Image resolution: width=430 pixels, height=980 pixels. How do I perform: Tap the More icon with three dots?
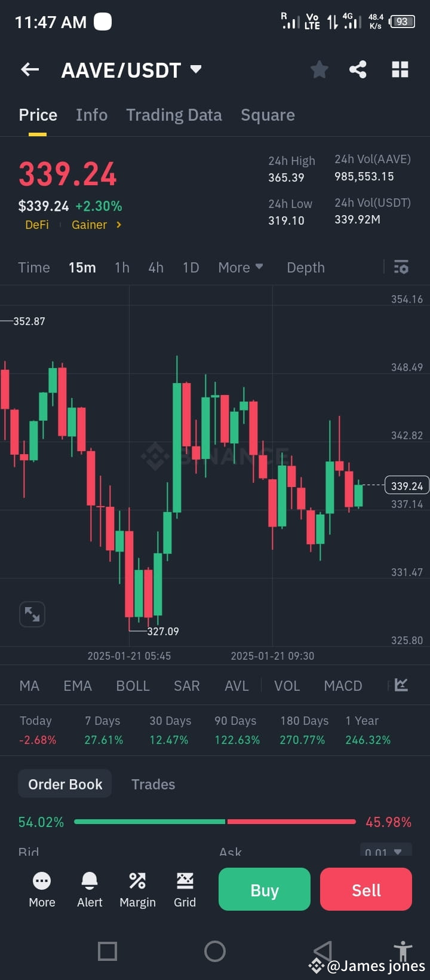pos(42,880)
